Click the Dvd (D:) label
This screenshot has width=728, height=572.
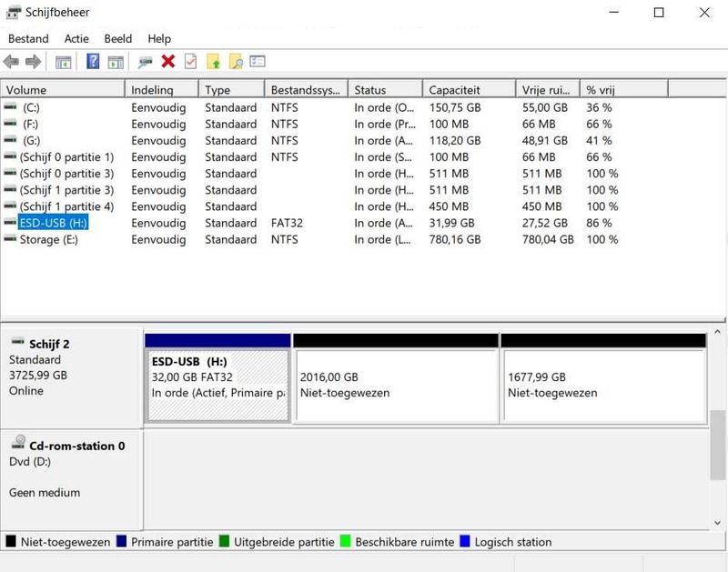pos(30,462)
